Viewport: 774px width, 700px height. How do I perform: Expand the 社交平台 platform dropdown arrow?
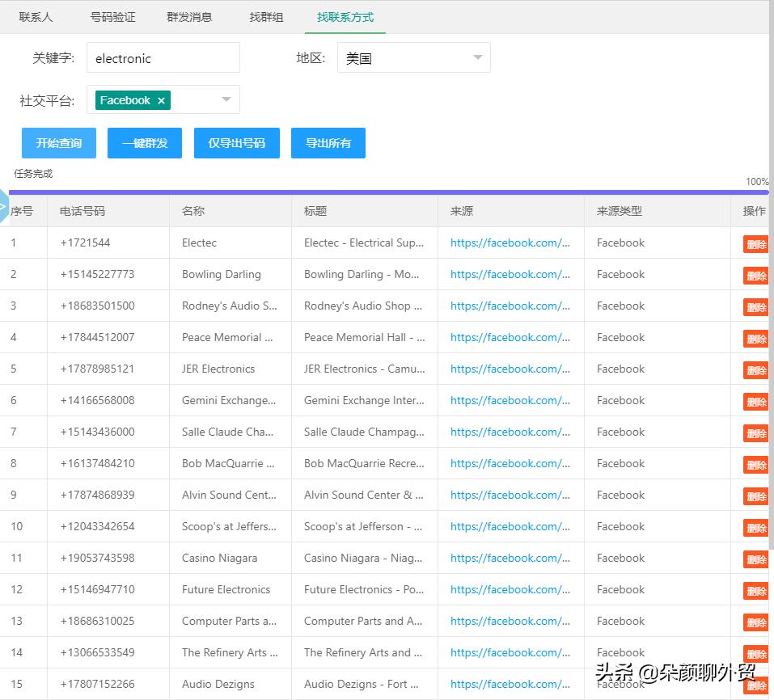pos(226,100)
